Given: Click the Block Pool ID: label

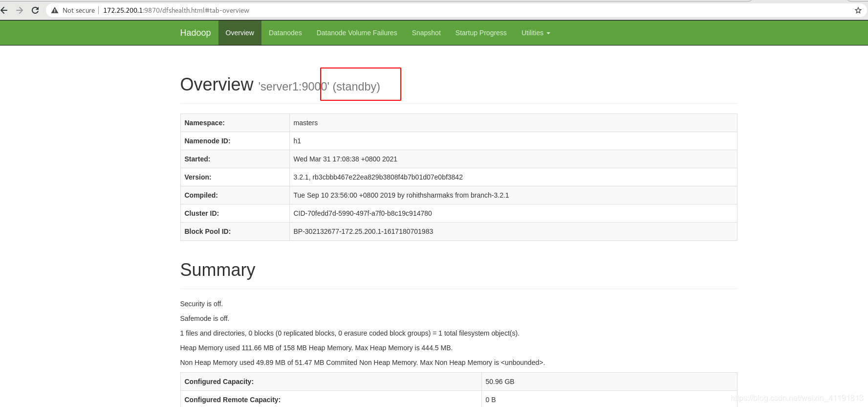Looking at the screenshot, I should [208, 231].
